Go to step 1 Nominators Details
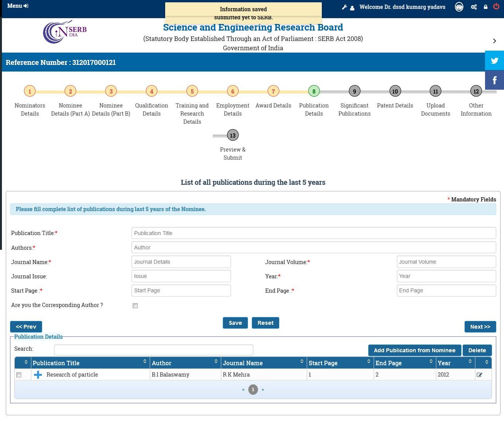Image resolution: width=504 pixels, height=423 pixels. (x=30, y=91)
